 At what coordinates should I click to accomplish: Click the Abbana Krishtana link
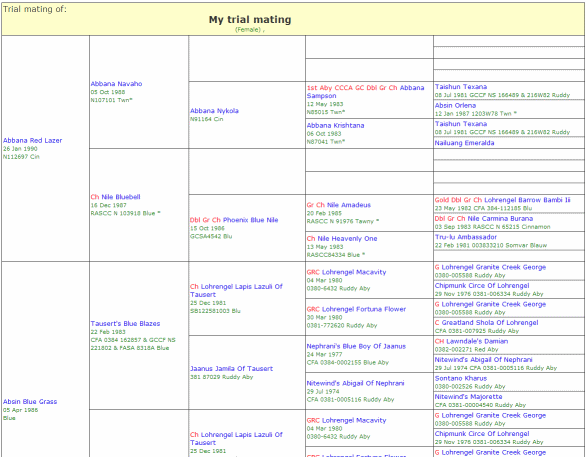coord(335,126)
